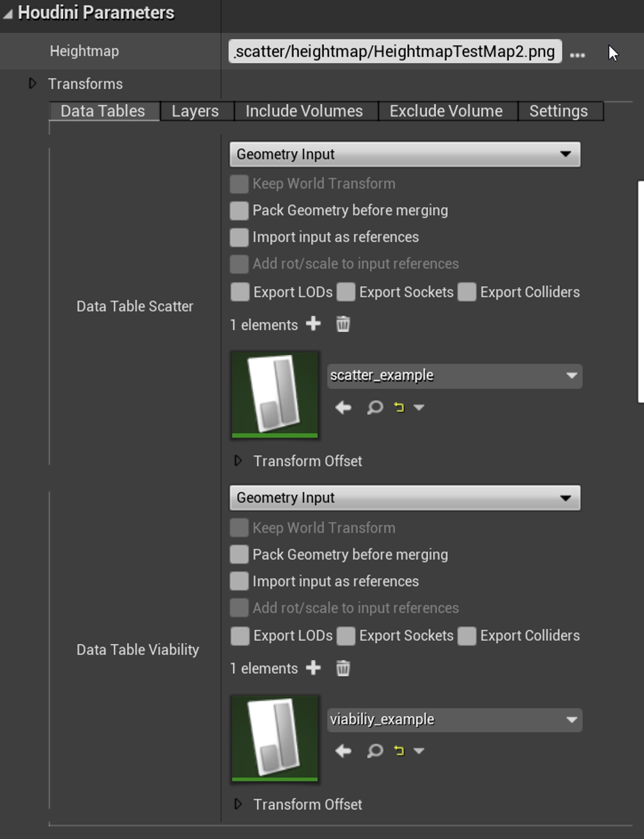644x839 pixels.
Task: Enable Export LODs for Data Table Viability
Action: click(239, 636)
